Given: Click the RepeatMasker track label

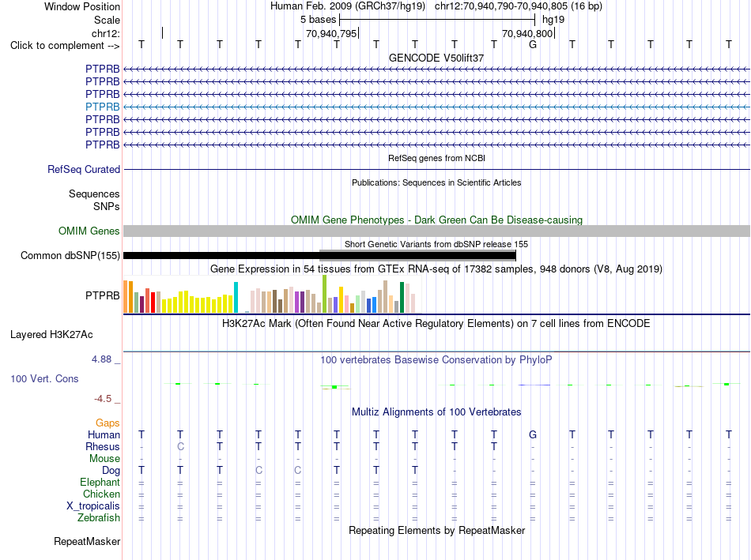Looking at the screenshot, I should (x=87, y=541).
